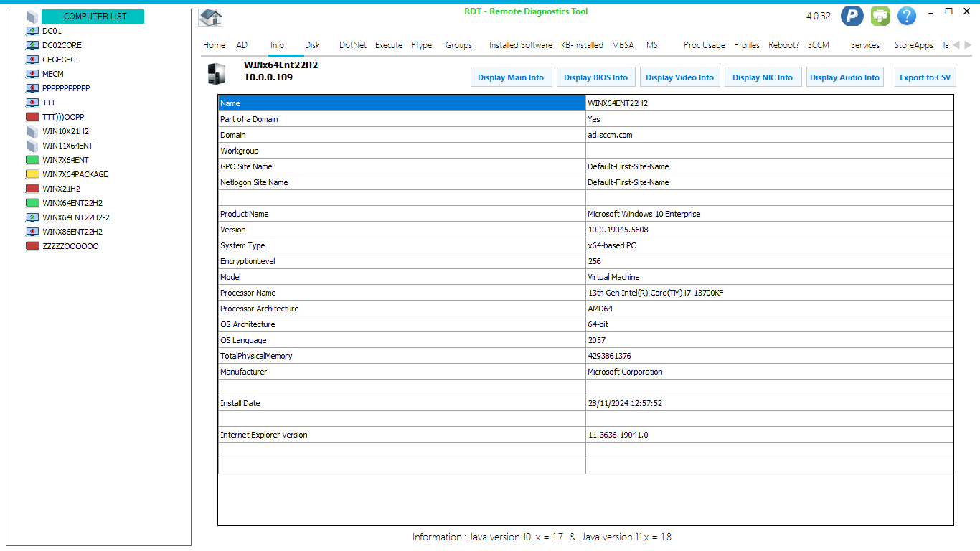Switch to the Disk tab
The image size is (980, 551).
coord(312,45)
